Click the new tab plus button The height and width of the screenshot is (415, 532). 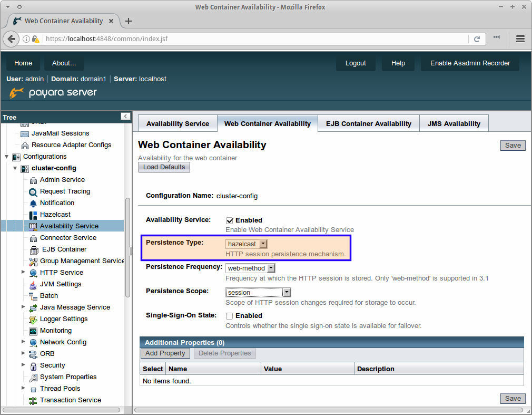[x=129, y=21]
